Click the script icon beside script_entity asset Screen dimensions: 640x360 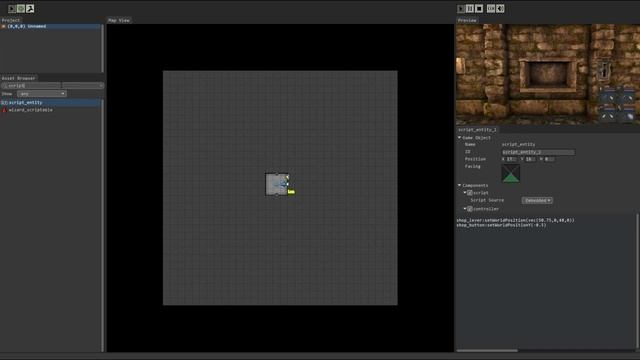pyautogui.click(x=4, y=102)
